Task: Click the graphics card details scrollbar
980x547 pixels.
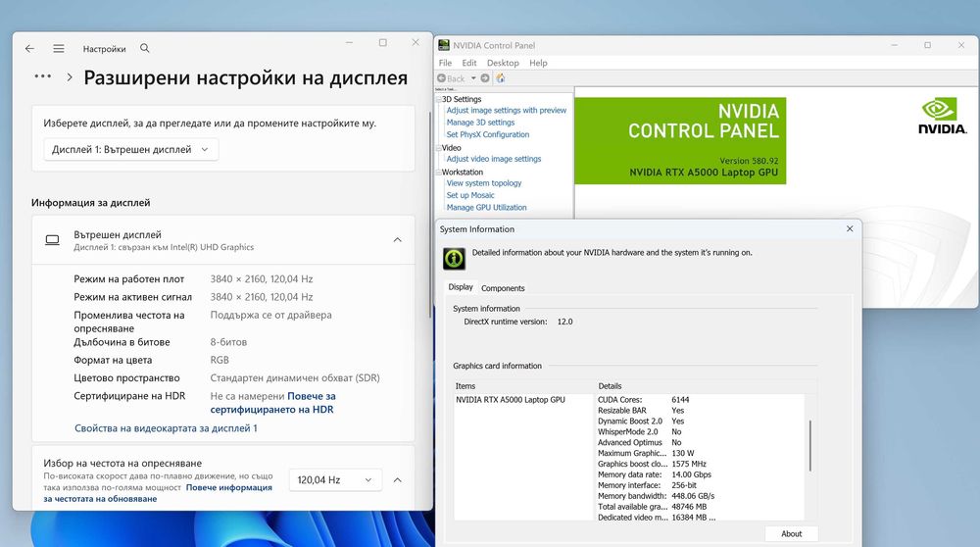Action: tap(810, 446)
